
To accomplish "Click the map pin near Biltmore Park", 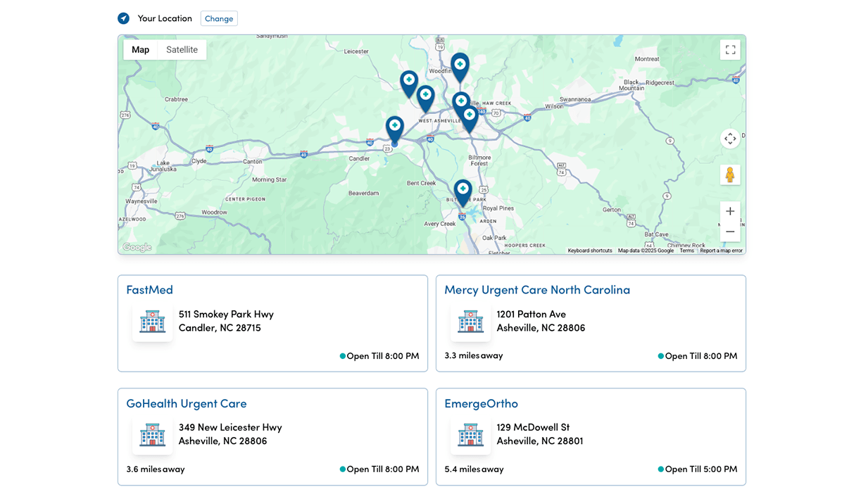I will 463,190.
